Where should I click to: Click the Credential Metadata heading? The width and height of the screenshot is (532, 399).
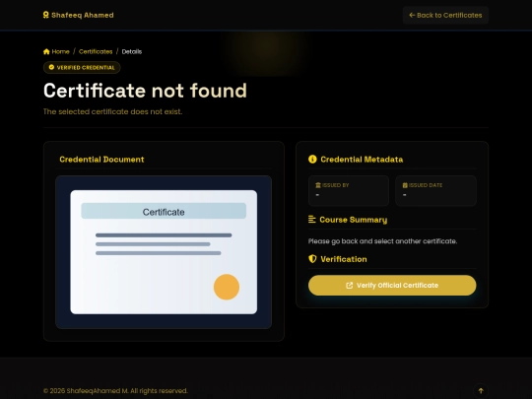coord(362,160)
